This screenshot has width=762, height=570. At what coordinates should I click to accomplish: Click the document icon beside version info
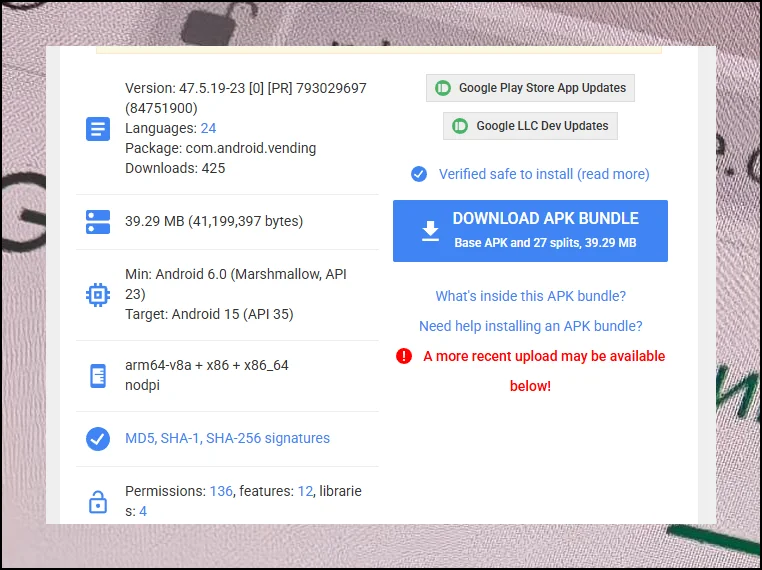point(98,129)
